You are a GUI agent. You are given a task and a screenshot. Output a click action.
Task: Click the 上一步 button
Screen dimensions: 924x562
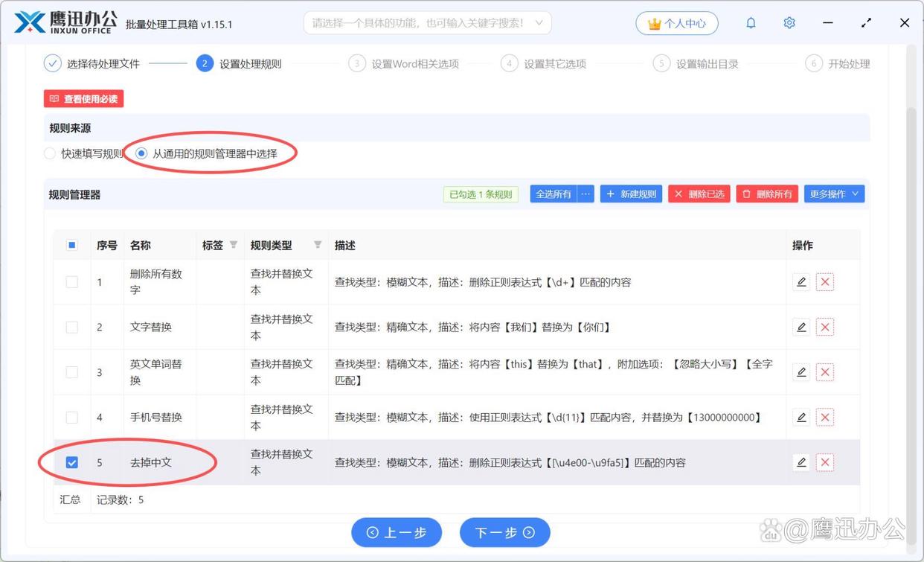pos(397,532)
